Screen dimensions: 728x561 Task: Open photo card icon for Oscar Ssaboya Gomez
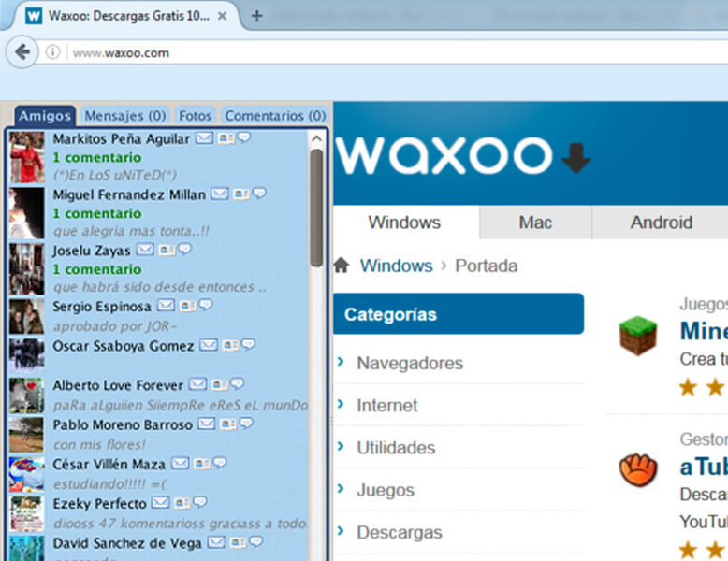pos(230,345)
